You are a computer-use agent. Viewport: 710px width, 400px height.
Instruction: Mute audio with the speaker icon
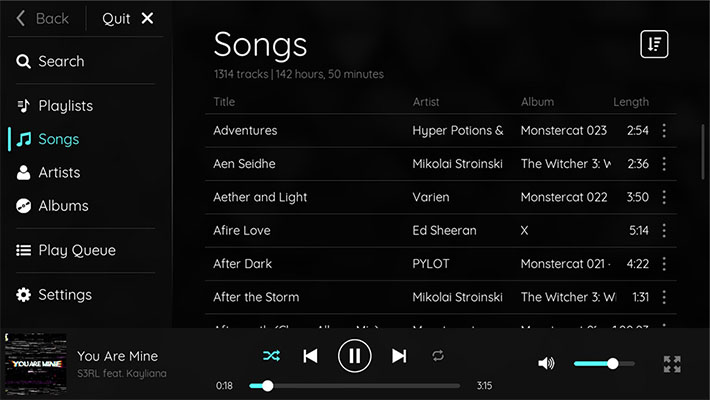[546, 363]
